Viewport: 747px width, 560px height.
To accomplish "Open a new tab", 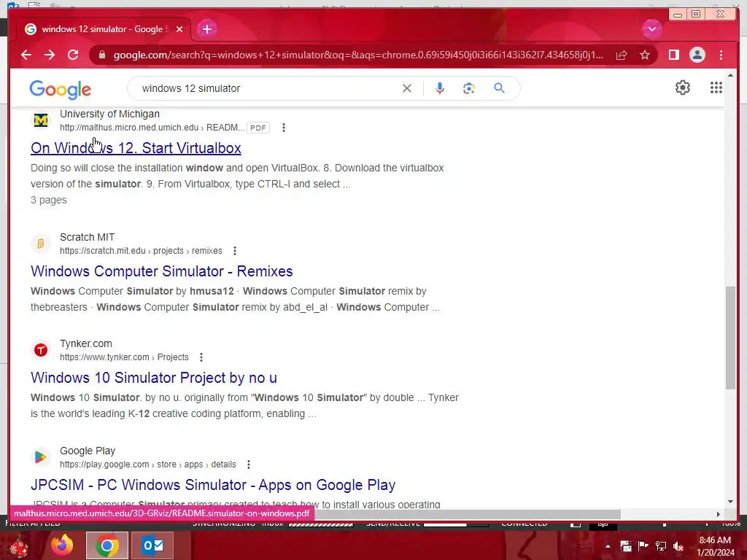I will 206,29.
